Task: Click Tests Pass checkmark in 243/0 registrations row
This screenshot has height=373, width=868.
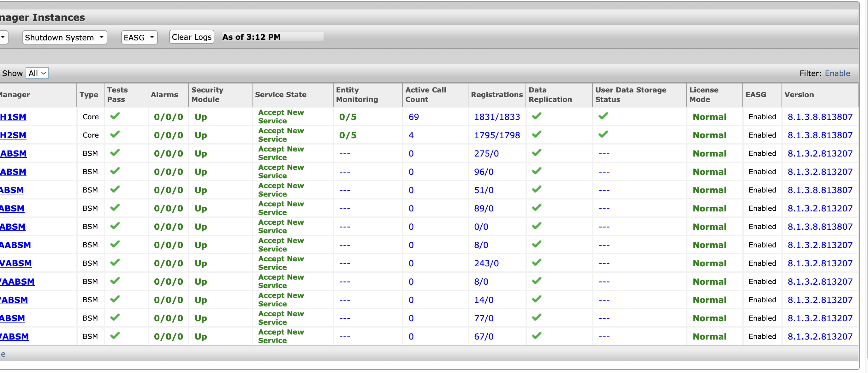Action: pos(115,263)
